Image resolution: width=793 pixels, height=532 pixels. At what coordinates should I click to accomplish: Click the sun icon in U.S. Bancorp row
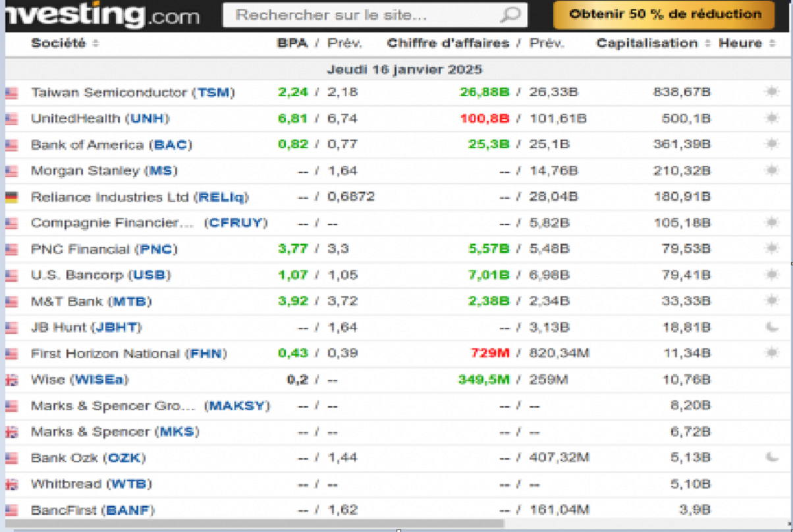coord(772,275)
